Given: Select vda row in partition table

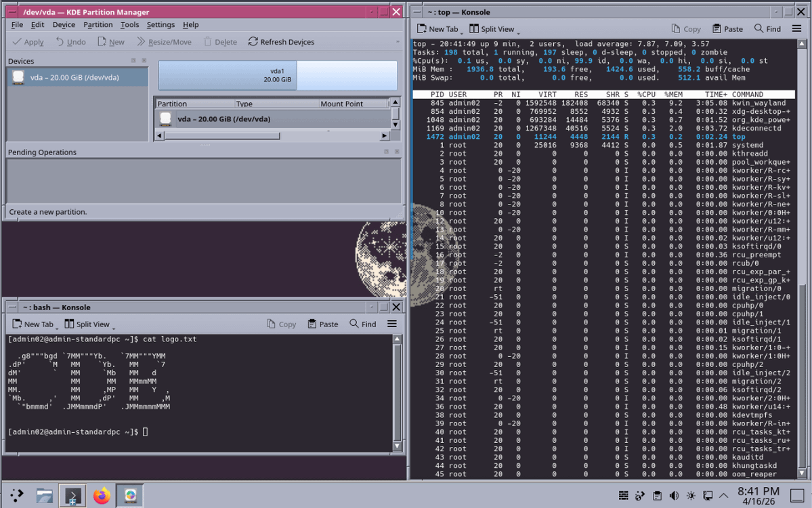Looking at the screenshot, I should (273, 119).
